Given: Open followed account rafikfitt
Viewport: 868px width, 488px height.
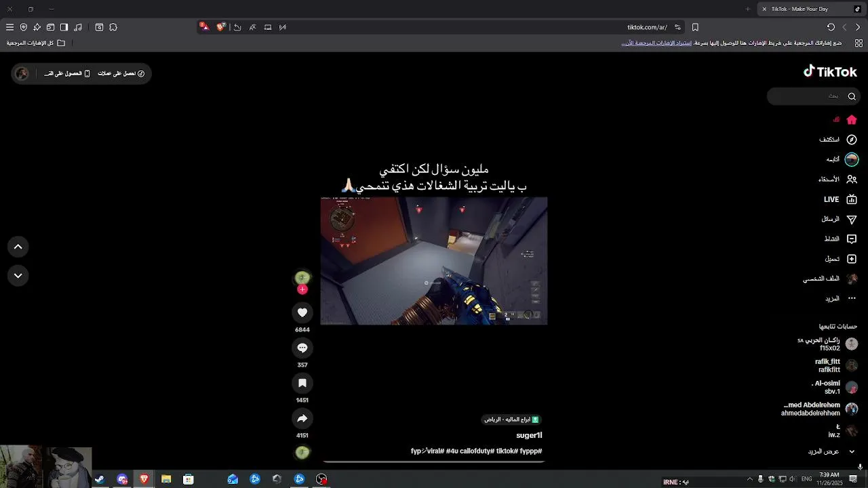Looking at the screenshot, I should click(x=836, y=365).
